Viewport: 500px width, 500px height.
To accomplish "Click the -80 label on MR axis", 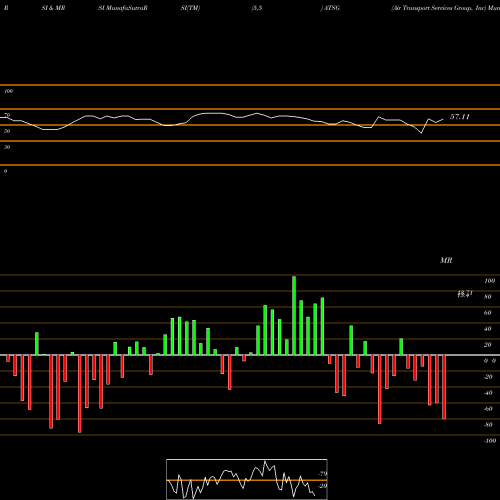I will coord(488,425).
